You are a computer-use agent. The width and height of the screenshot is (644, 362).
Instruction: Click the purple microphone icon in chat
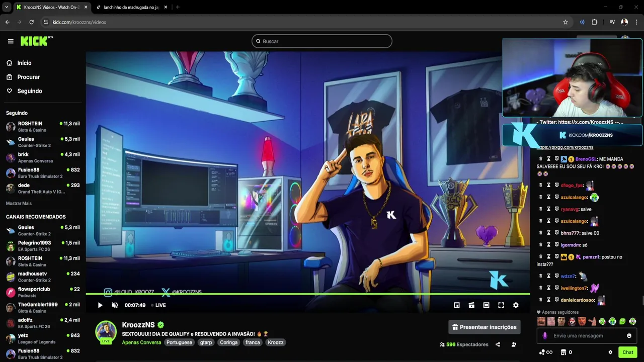pos(544,336)
